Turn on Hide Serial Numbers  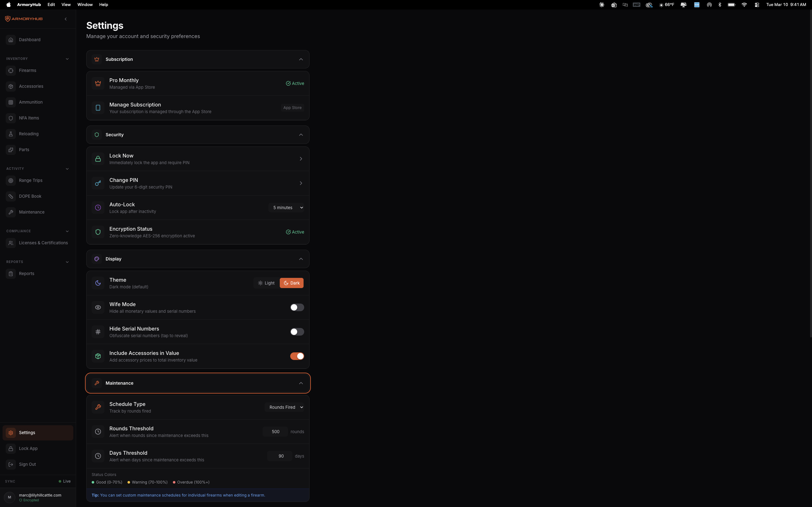[x=297, y=332]
